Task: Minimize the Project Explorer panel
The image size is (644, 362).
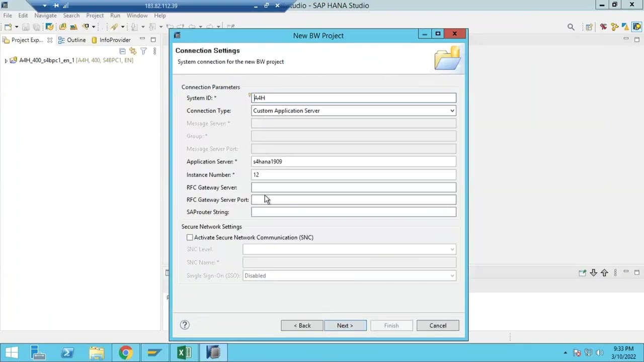Action: (142, 40)
